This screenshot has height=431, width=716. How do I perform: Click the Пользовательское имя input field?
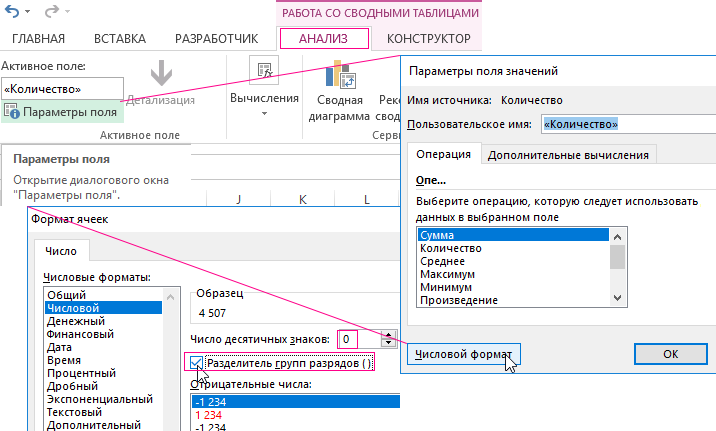(629, 124)
